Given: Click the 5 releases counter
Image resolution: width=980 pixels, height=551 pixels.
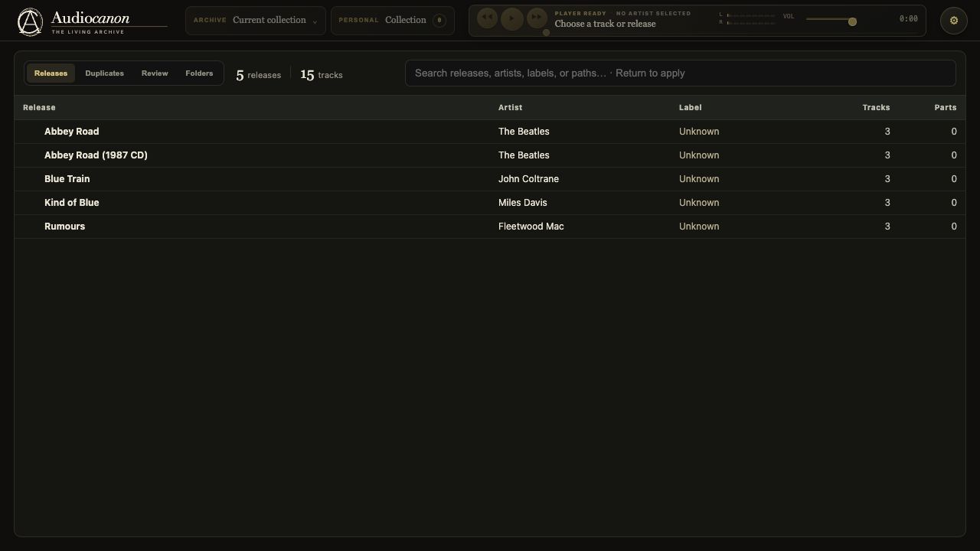Looking at the screenshot, I should click(x=258, y=74).
